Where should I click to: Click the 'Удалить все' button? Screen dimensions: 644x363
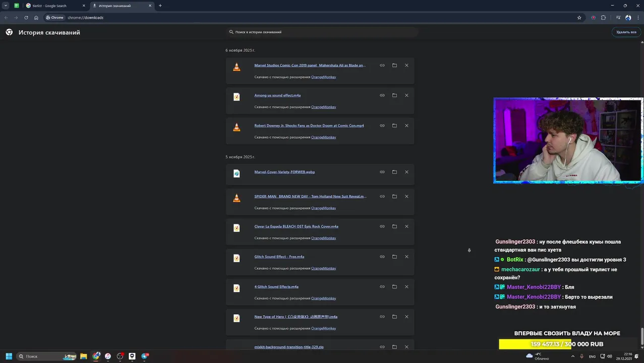point(626,32)
